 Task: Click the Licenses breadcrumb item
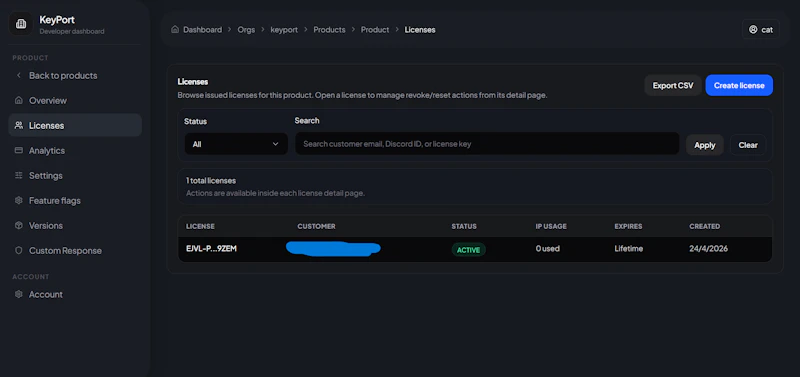click(x=420, y=30)
